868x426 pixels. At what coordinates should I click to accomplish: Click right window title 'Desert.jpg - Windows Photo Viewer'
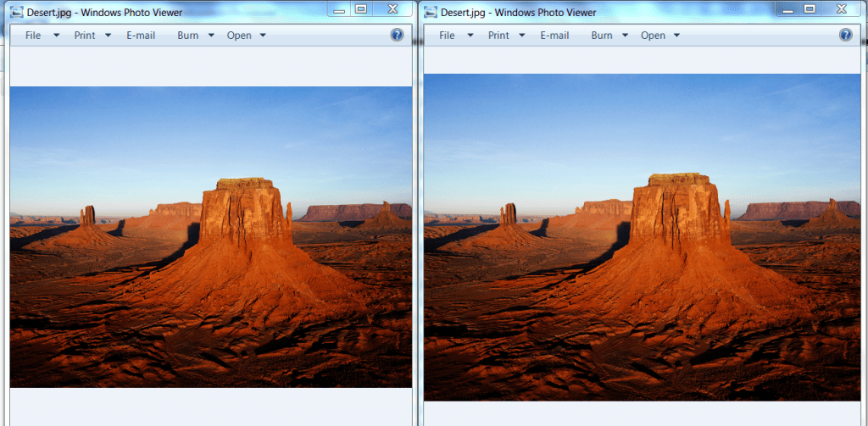tap(518, 13)
